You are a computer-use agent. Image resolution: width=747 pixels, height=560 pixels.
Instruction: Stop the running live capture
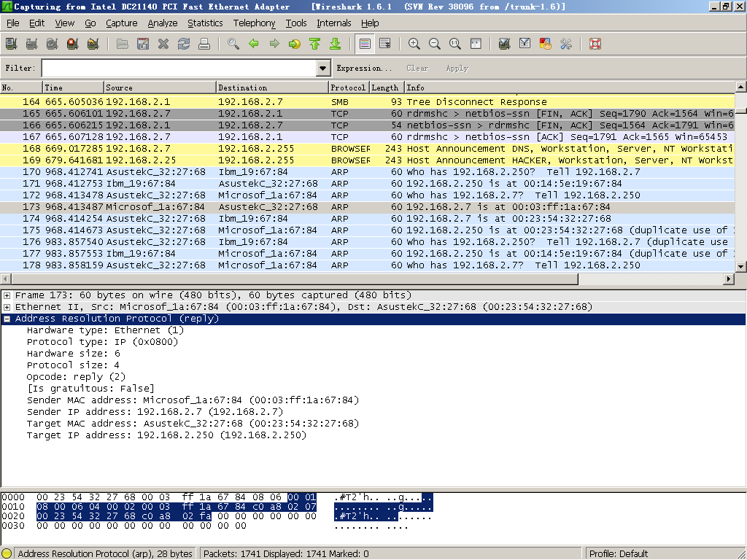pos(72,44)
